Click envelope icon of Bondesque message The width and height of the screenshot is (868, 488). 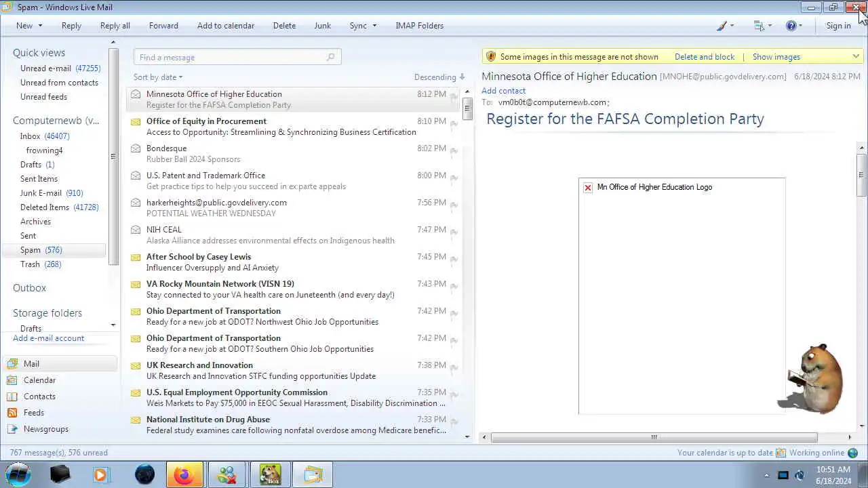pyautogui.click(x=136, y=149)
